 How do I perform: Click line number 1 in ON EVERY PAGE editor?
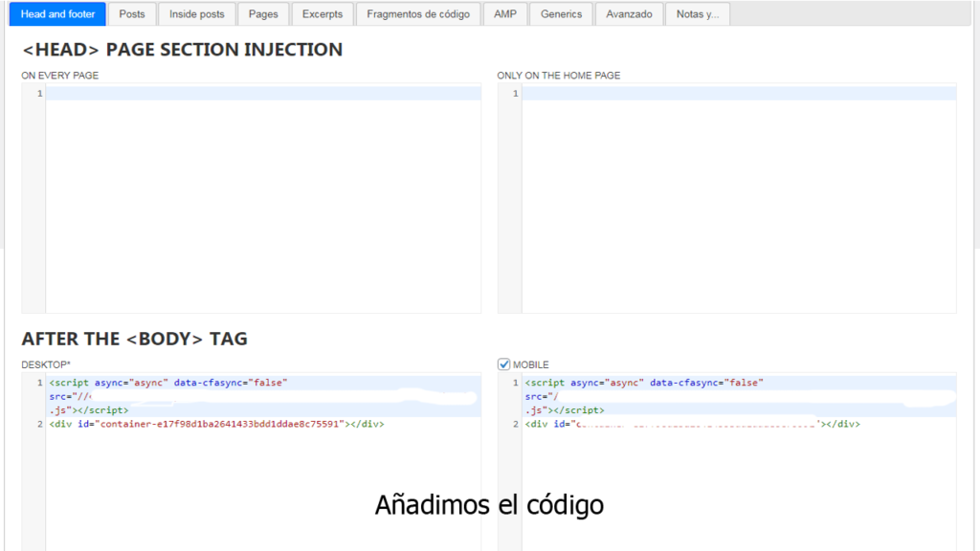(37, 93)
